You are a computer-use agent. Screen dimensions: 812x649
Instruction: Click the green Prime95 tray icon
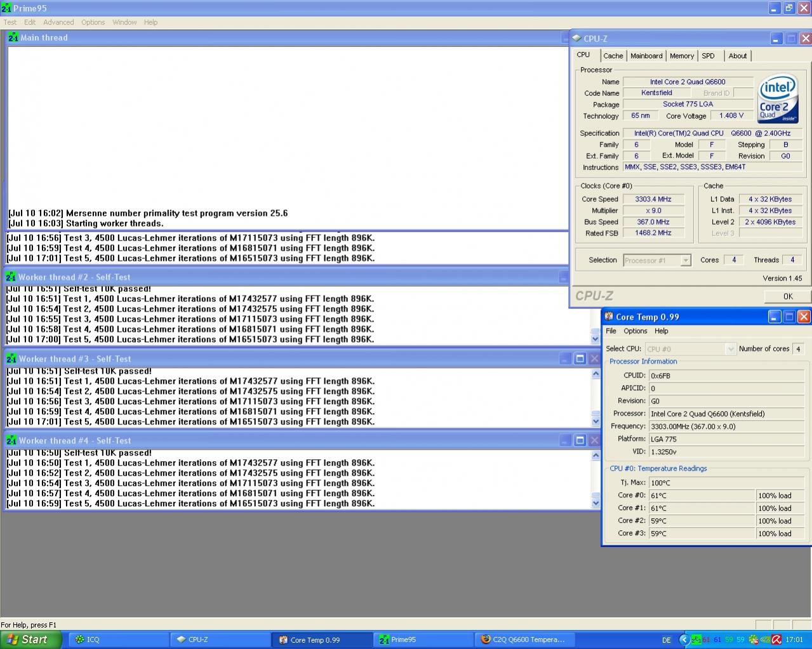tap(696, 639)
